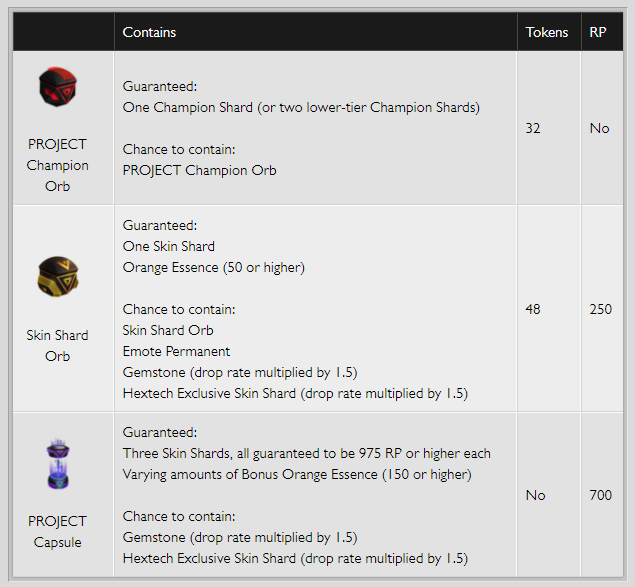Screen dimensions: 635x587
Task: Click the 700 RP price cell
Action: click(x=600, y=495)
